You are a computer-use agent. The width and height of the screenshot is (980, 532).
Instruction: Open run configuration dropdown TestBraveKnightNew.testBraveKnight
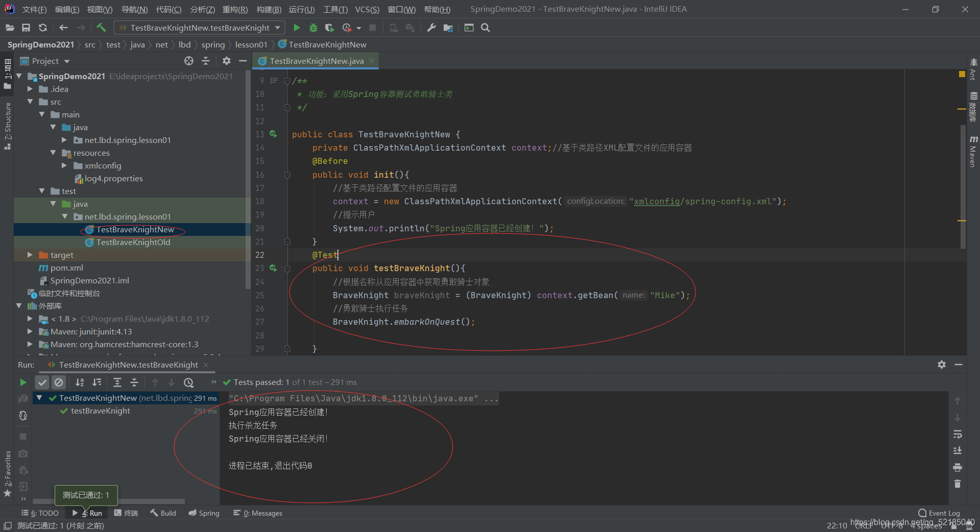(199, 28)
